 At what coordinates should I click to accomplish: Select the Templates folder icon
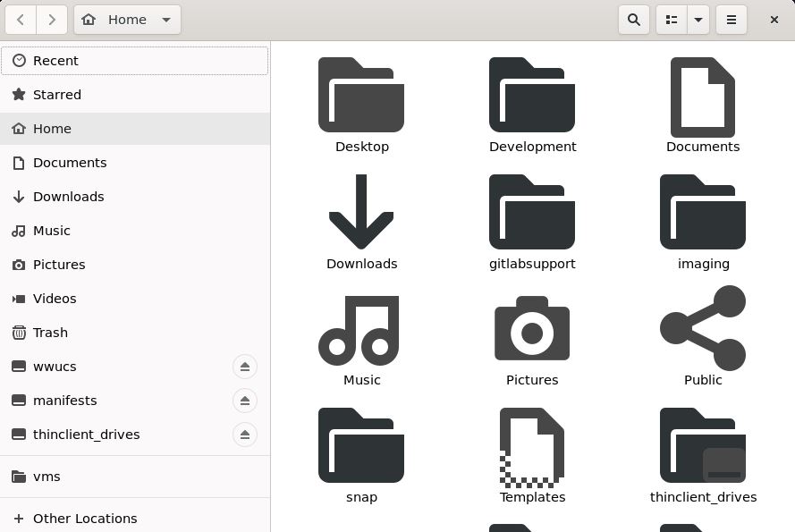[x=532, y=448]
